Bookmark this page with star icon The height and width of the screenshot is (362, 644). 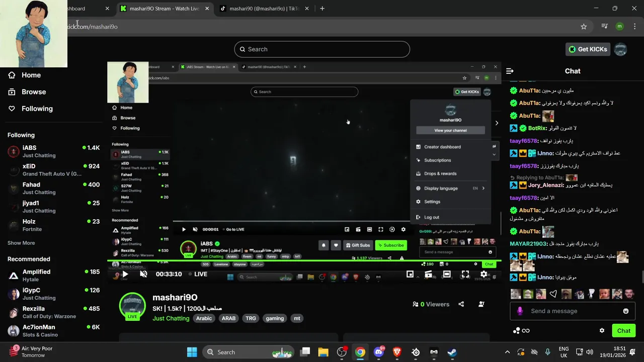[x=584, y=27]
